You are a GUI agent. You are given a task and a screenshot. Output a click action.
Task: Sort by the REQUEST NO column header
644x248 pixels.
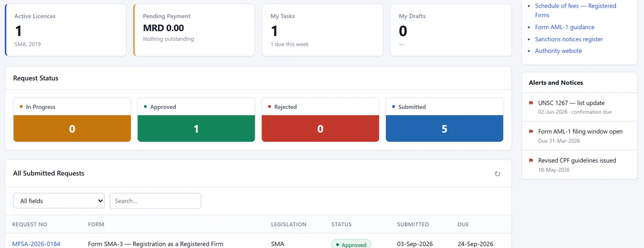coord(30,224)
